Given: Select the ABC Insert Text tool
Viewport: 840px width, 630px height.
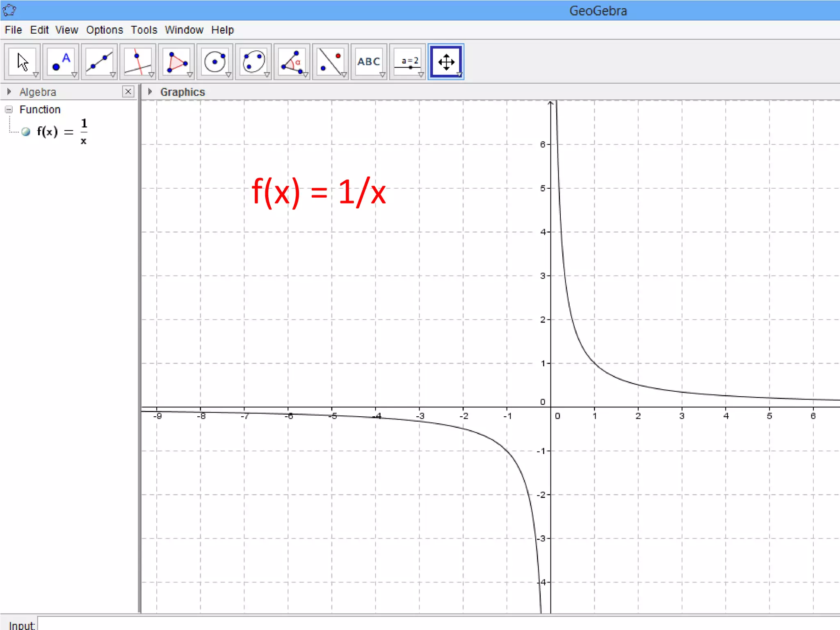Looking at the screenshot, I should (x=369, y=62).
